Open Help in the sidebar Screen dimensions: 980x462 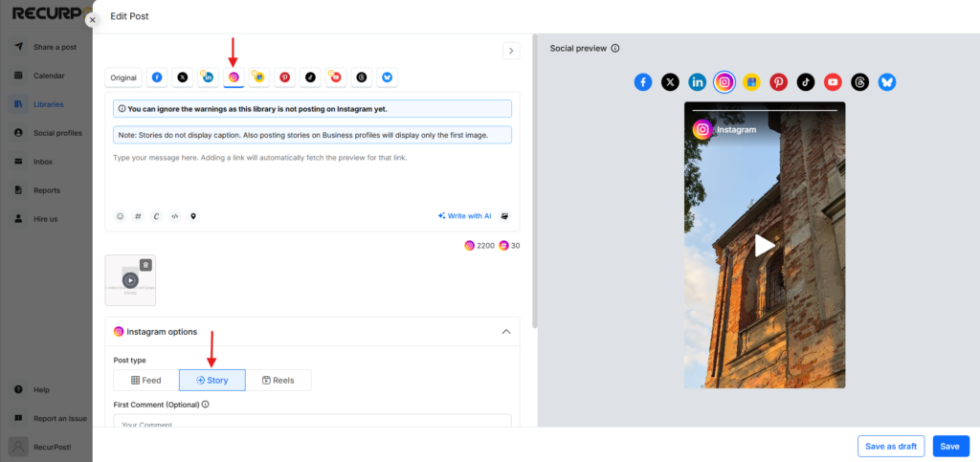coord(46,389)
